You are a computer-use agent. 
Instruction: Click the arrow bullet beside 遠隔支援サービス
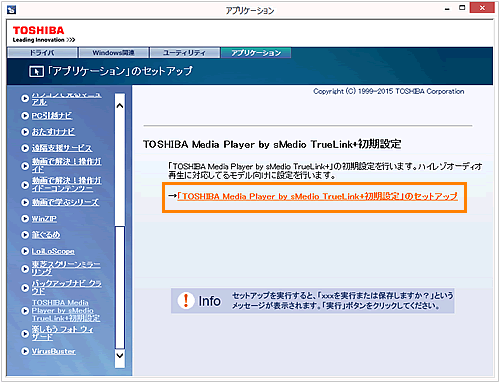(x=25, y=148)
